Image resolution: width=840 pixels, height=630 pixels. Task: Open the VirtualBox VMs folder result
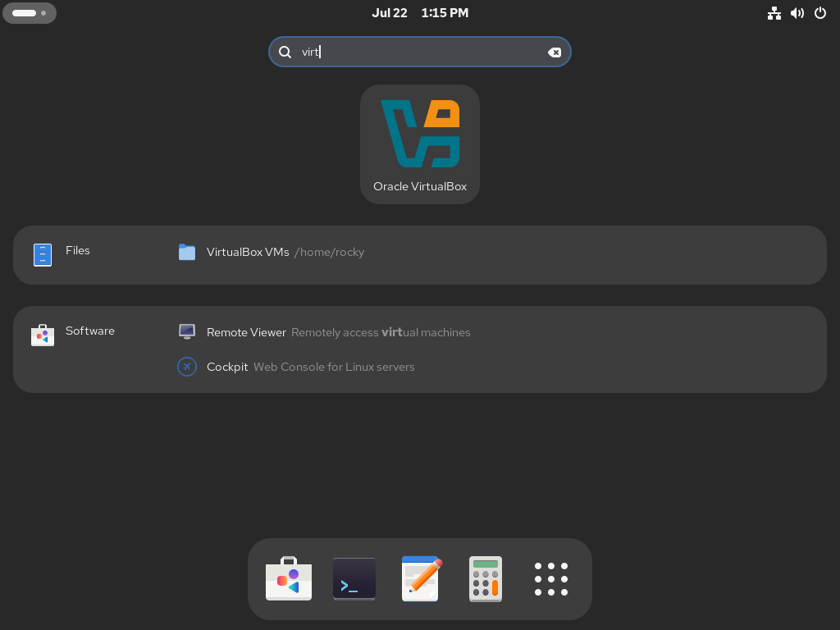(248, 252)
